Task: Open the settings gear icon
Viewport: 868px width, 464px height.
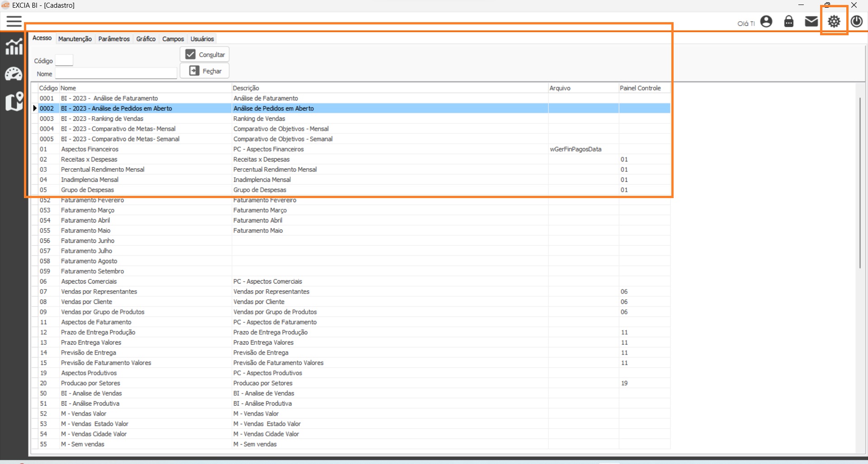Action: 834,21
